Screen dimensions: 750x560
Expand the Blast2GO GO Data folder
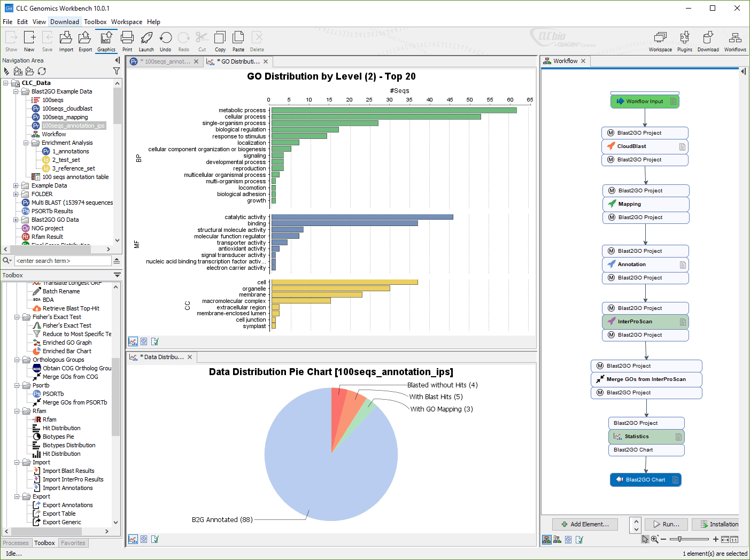pos(16,220)
